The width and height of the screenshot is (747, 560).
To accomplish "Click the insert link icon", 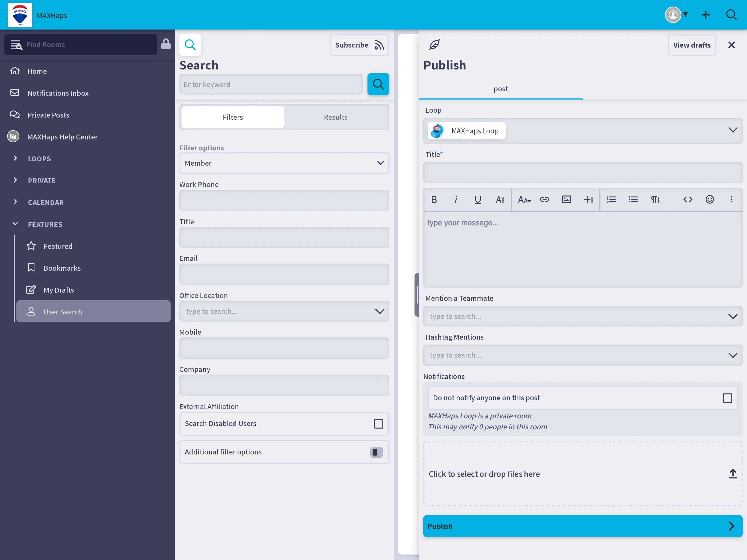I will click(545, 199).
